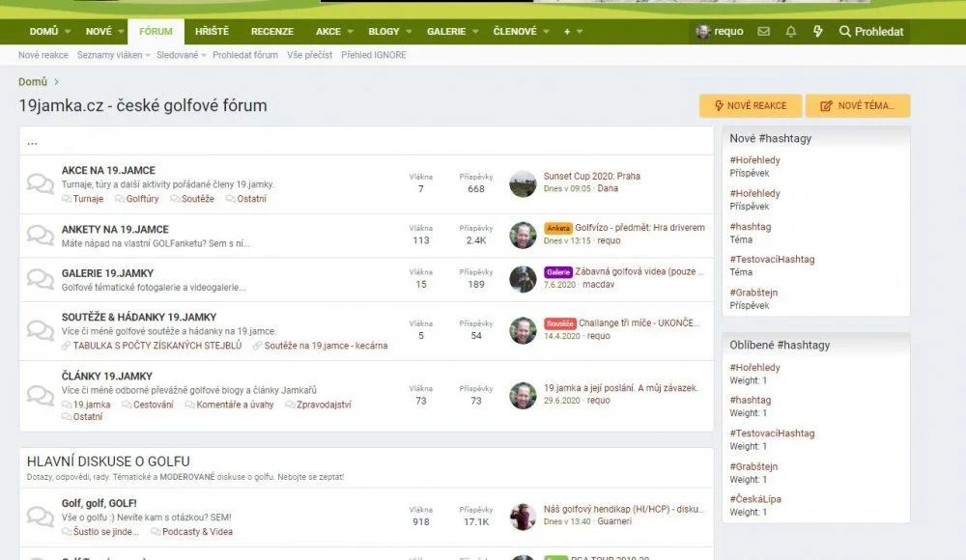966x560 pixels.
Task: Open the Nové reakce sub-navigation link
Action: point(43,55)
